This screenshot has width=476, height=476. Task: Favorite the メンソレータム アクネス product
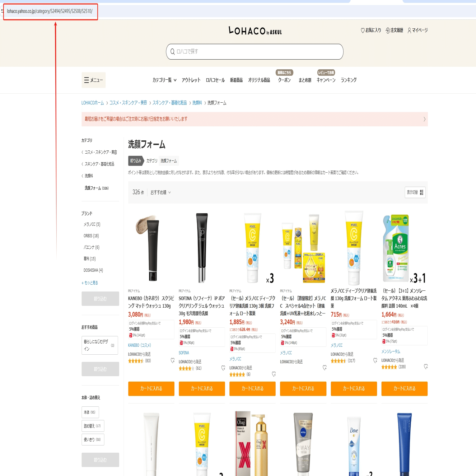(426, 367)
